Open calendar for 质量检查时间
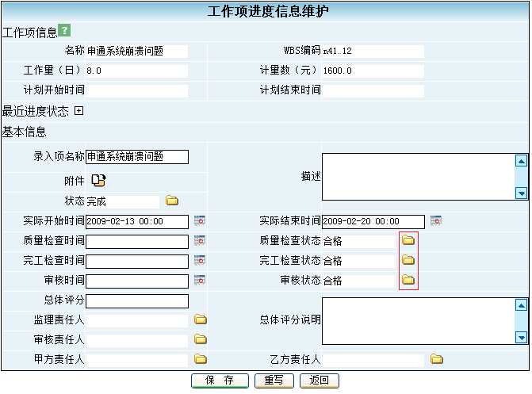532x394 pixels. (200, 241)
